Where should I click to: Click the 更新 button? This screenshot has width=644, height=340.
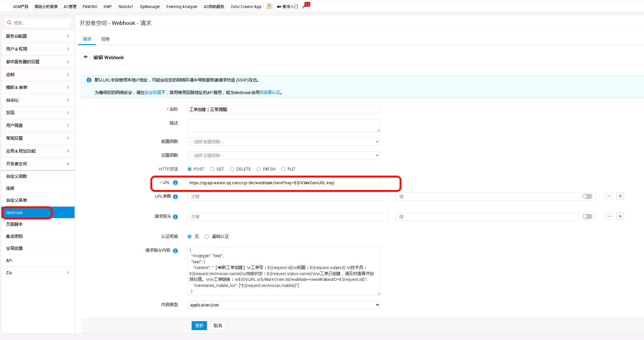click(x=199, y=326)
